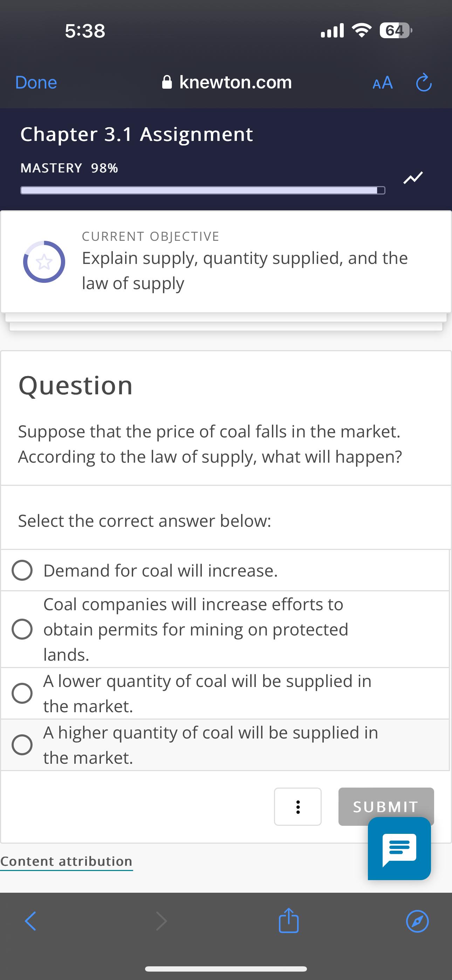Viewport: 452px width, 980px height.
Task: Click the star objective progress icon
Action: 44,262
